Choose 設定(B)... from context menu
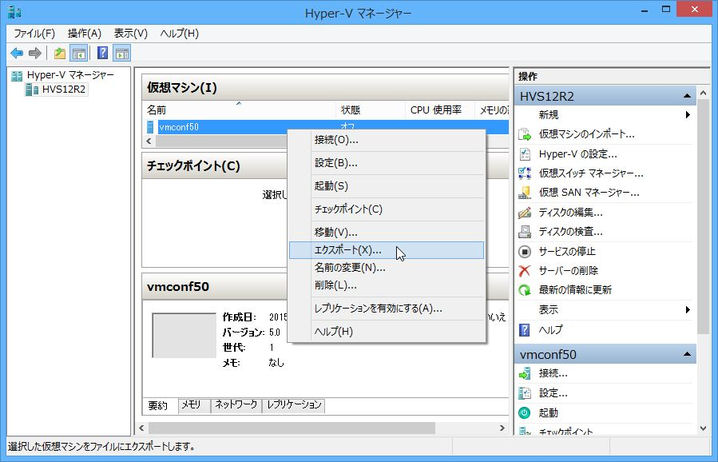The image size is (718, 462). click(386, 163)
